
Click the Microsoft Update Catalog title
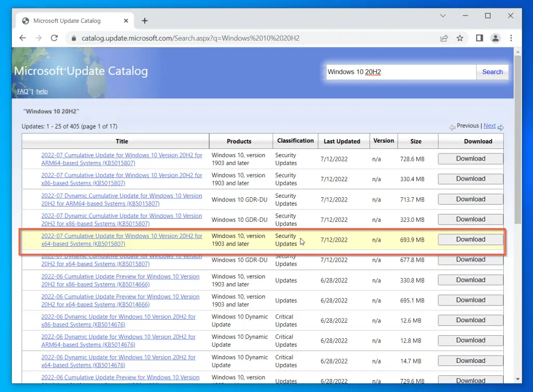point(81,71)
